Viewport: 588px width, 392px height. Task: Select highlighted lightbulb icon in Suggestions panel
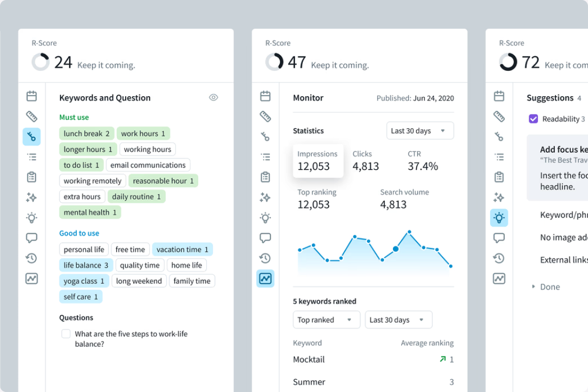point(499,218)
